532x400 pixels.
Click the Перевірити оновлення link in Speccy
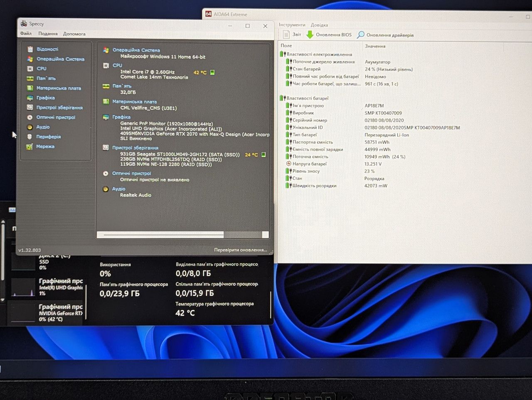[241, 250]
